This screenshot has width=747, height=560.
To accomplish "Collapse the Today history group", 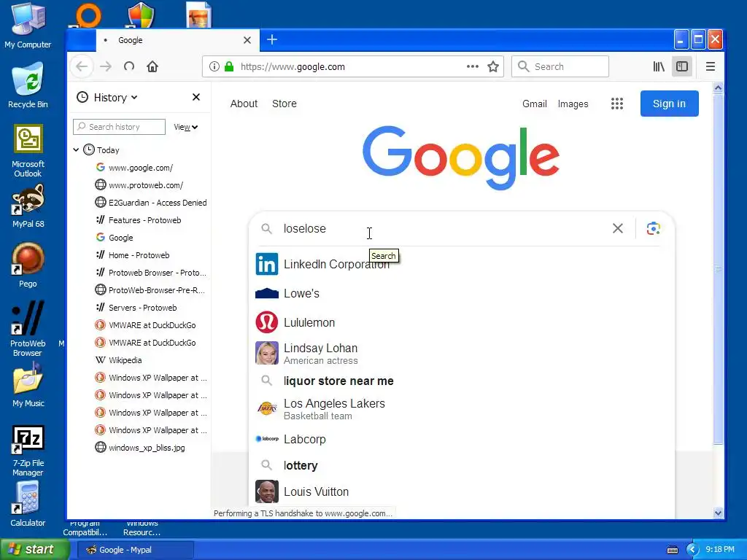I will click(76, 150).
